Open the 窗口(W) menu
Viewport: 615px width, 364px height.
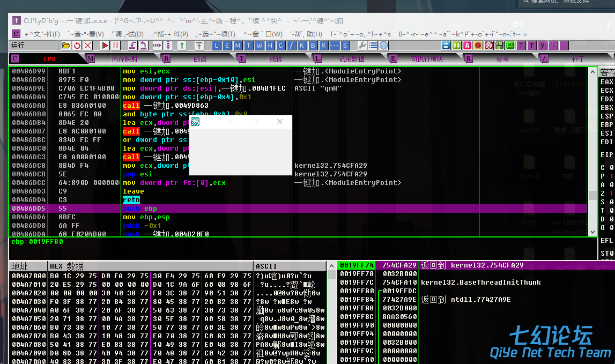pos(263,34)
